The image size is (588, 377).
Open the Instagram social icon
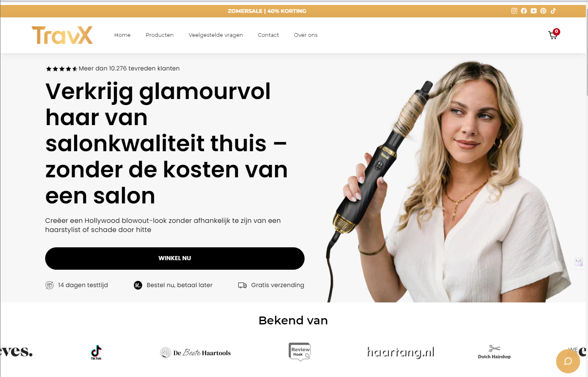point(514,11)
